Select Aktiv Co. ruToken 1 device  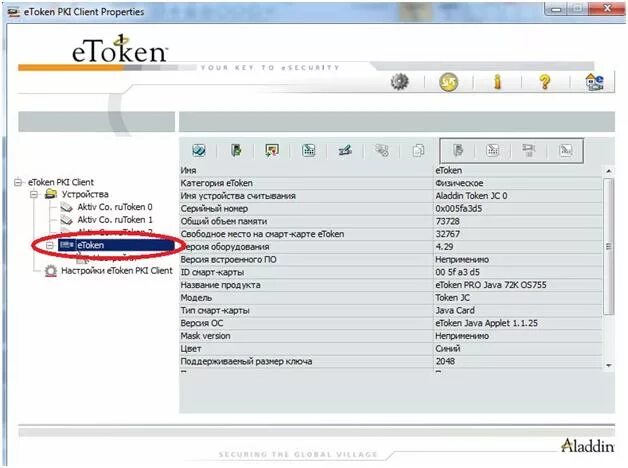pos(115,220)
